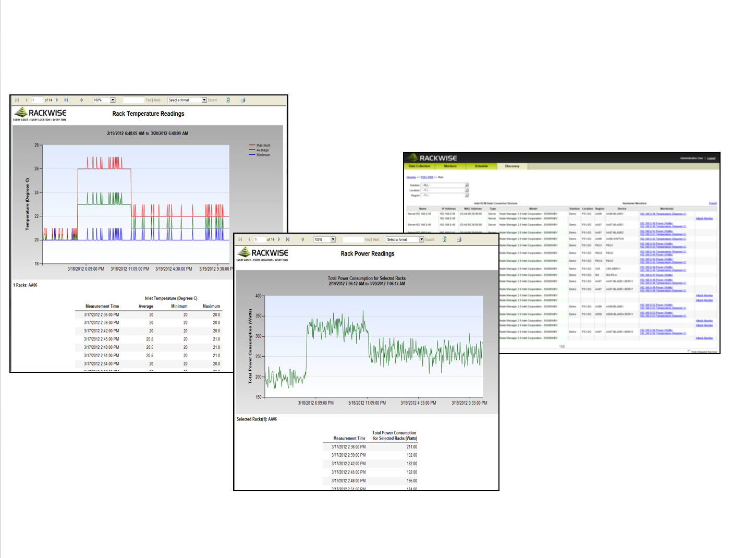Image resolution: width=756 pixels, height=558 pixels.
Task: Refresh the Rack Temperature Readings report
Action: 228,100
